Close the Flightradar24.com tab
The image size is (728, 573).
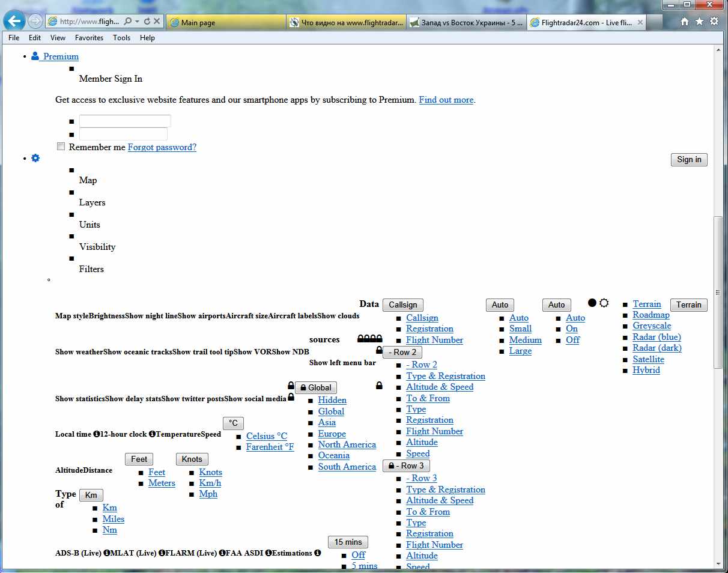point(640,23)
